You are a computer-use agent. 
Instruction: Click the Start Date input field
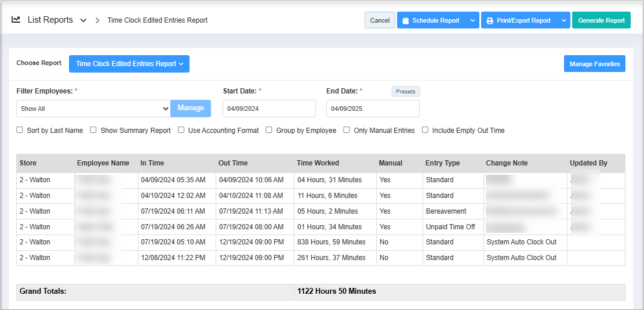[x=269, y=109]
